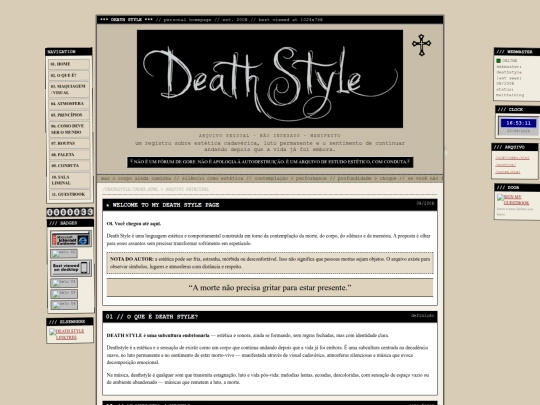Open 03. MAQUIAGEM / VISUAL navigation item
Image resolution: width=540 pixels, height=405 pixels.
pos(69,89)
